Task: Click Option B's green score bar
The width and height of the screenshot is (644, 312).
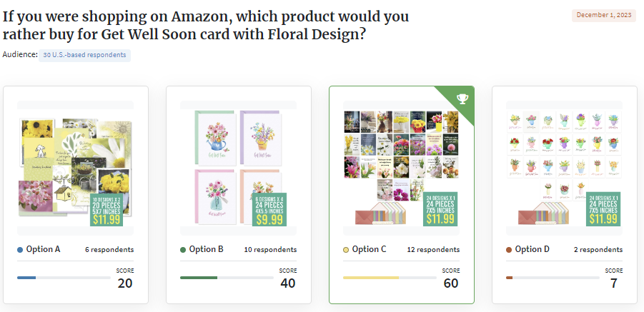Action: pos(199,278)
